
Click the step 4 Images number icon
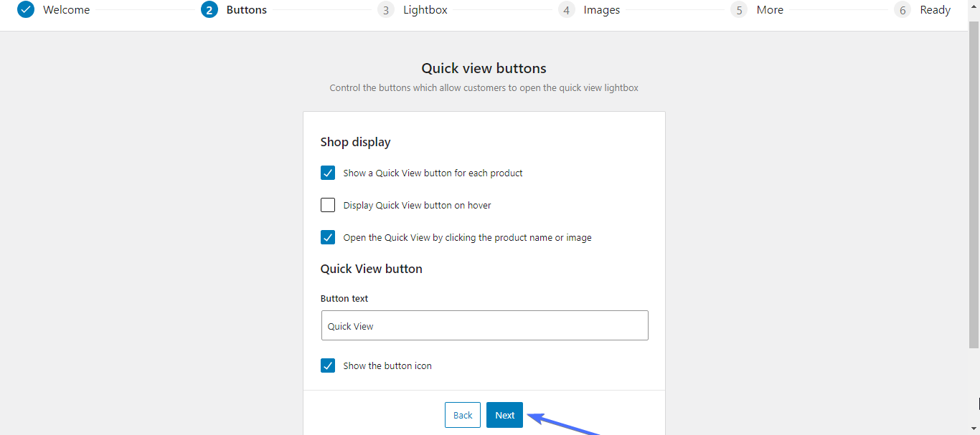coord(567,10)
